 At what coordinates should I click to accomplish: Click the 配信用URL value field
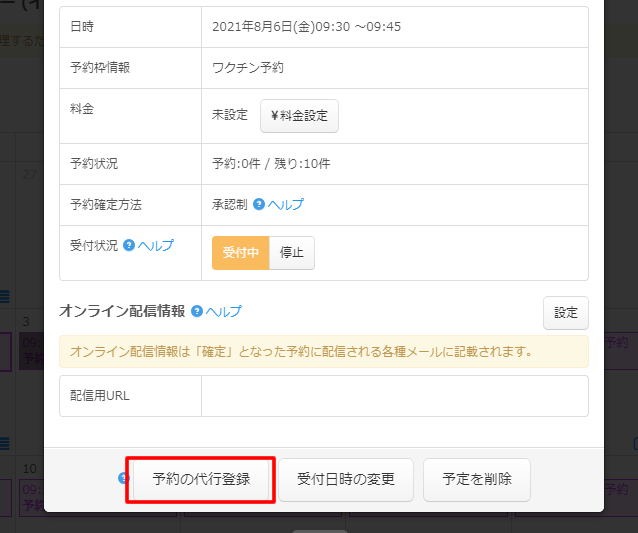394,396
